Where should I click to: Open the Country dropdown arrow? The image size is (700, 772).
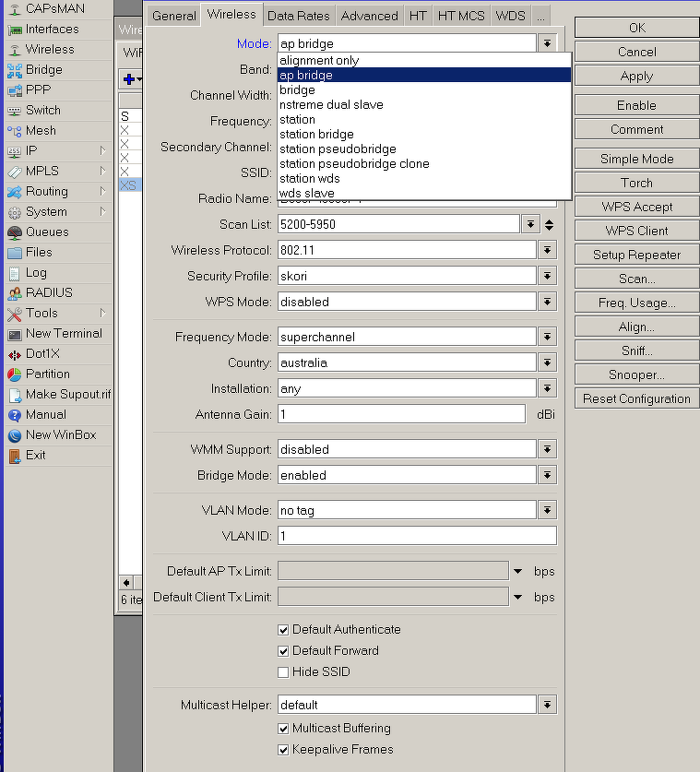[548, 362]
